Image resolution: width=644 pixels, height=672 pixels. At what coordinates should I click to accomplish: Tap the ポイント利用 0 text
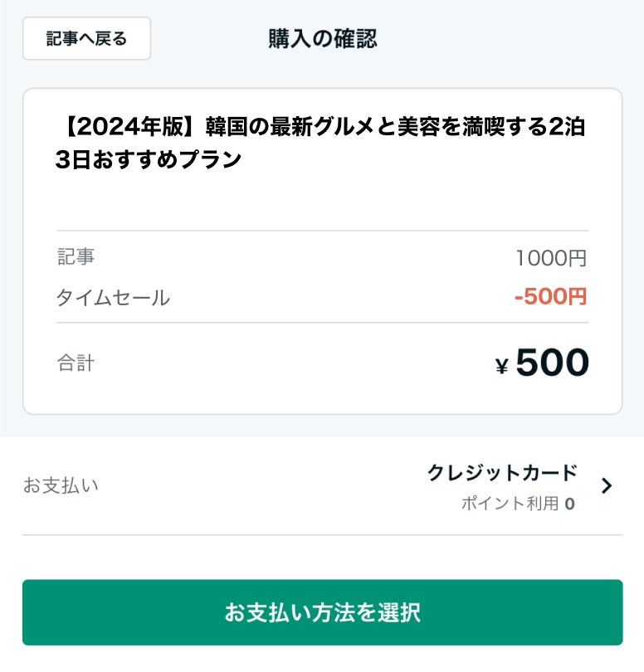pyautogui.click(x=510, y=504)
